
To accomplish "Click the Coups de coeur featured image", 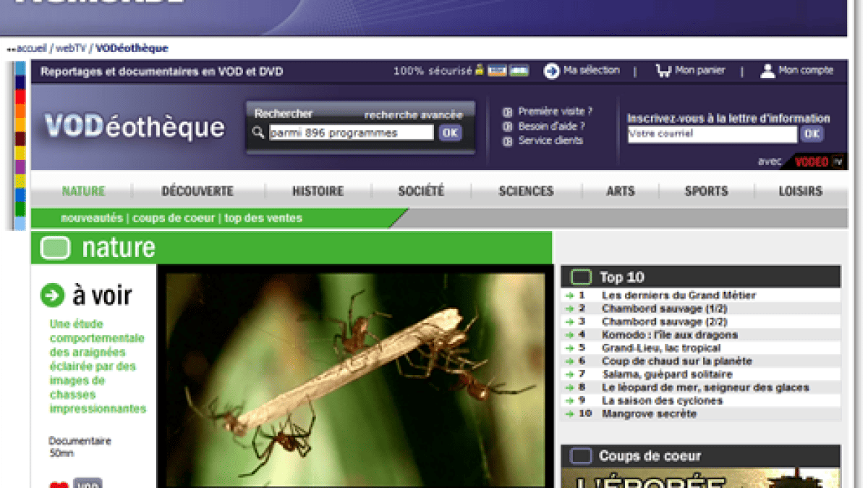I will coord(700,478).
